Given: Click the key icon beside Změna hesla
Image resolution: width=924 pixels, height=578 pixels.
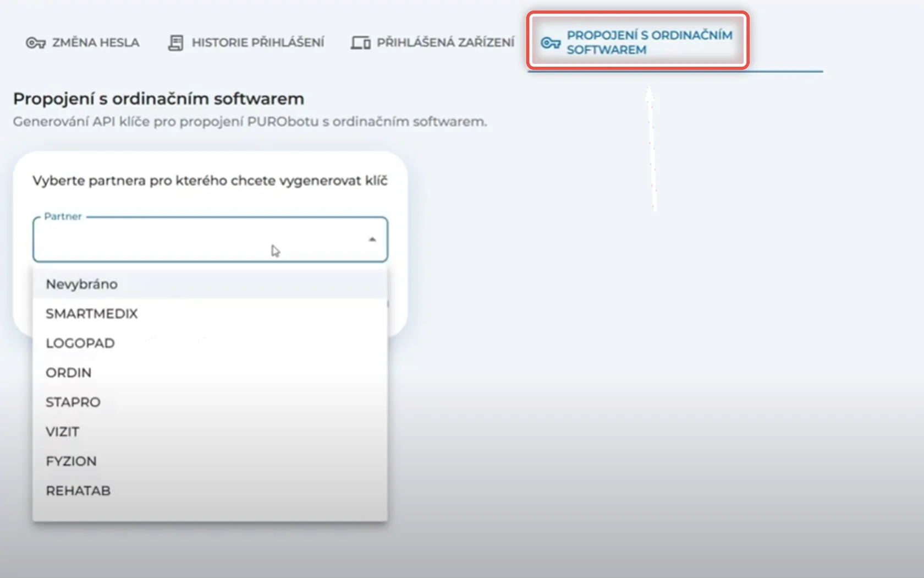Looking at the screenshot, I should [x=36, y=42].
